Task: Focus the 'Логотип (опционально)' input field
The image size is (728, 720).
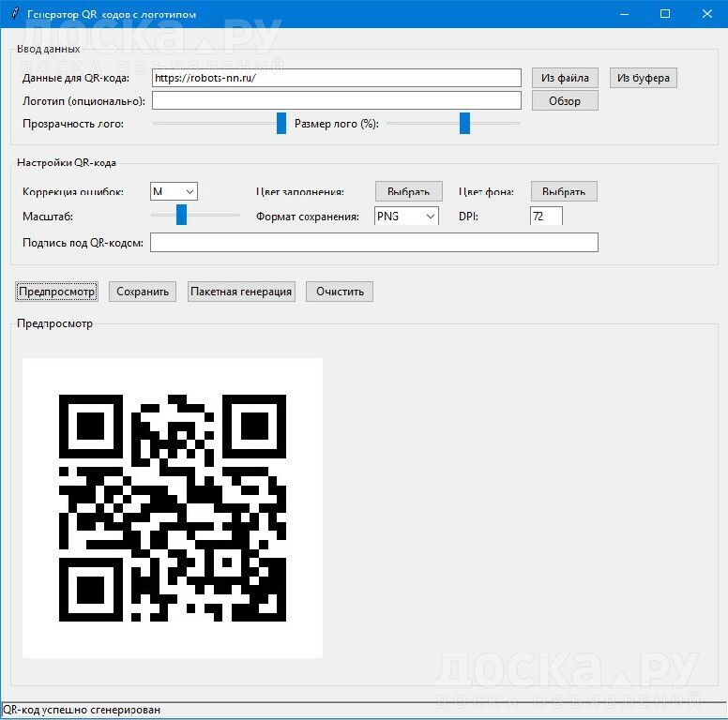Action: coord(336,100)
